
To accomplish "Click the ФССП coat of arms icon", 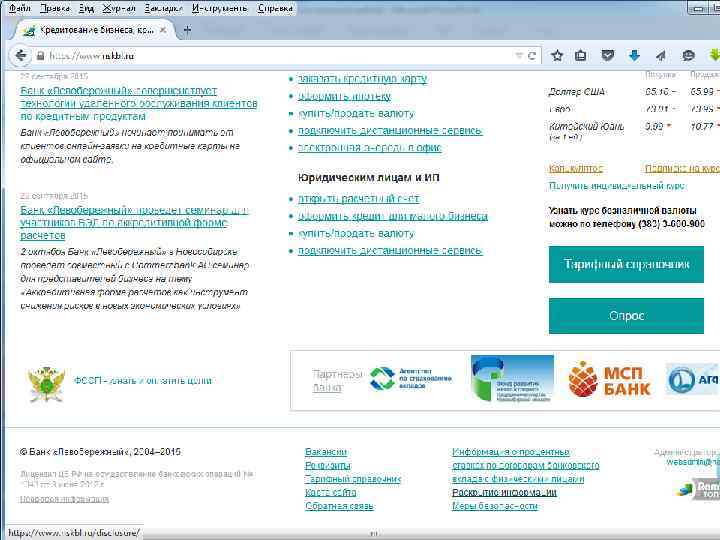I will [x=46, y=383].
